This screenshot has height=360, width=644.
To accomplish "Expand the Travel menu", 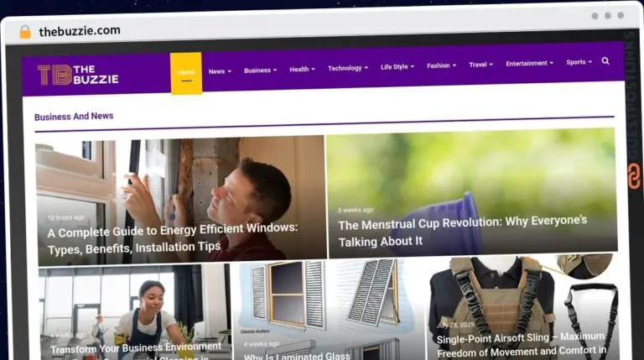I will coord(480,65).
